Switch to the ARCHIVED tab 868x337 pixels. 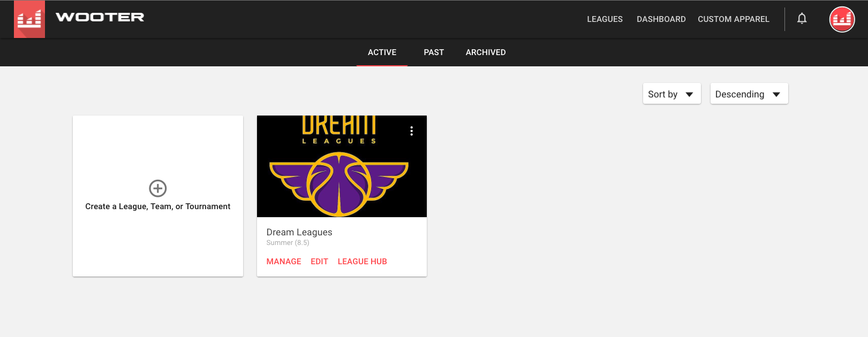point(486,52)
